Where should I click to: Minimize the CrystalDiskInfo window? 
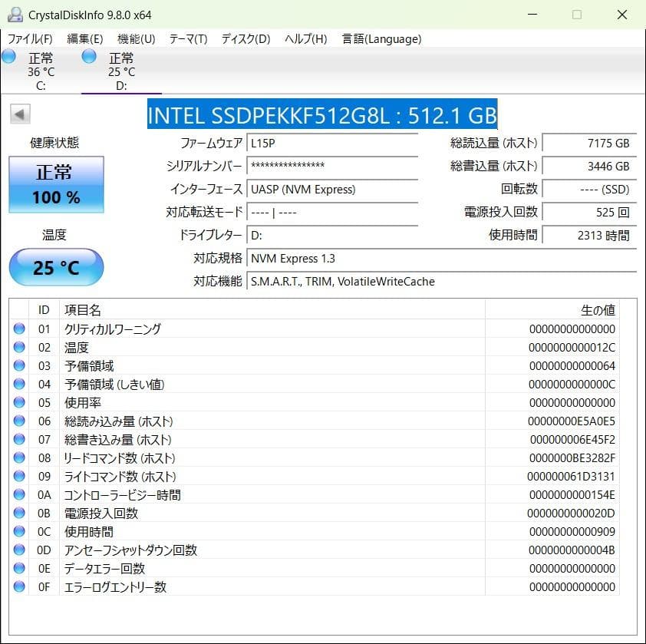pos(532,15)
